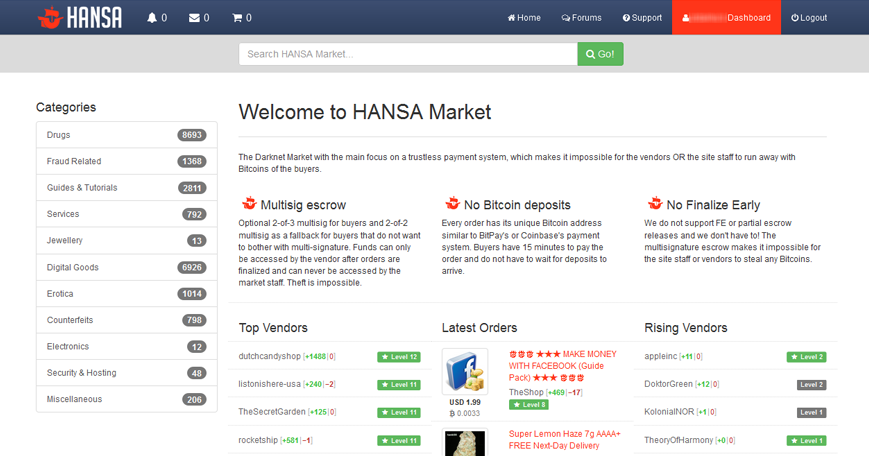Image resolution: width=869 pixels, height=456 pixels.
Task: Click the 2811 badge for Guides & Tutorials
Action: coord(192,188)
